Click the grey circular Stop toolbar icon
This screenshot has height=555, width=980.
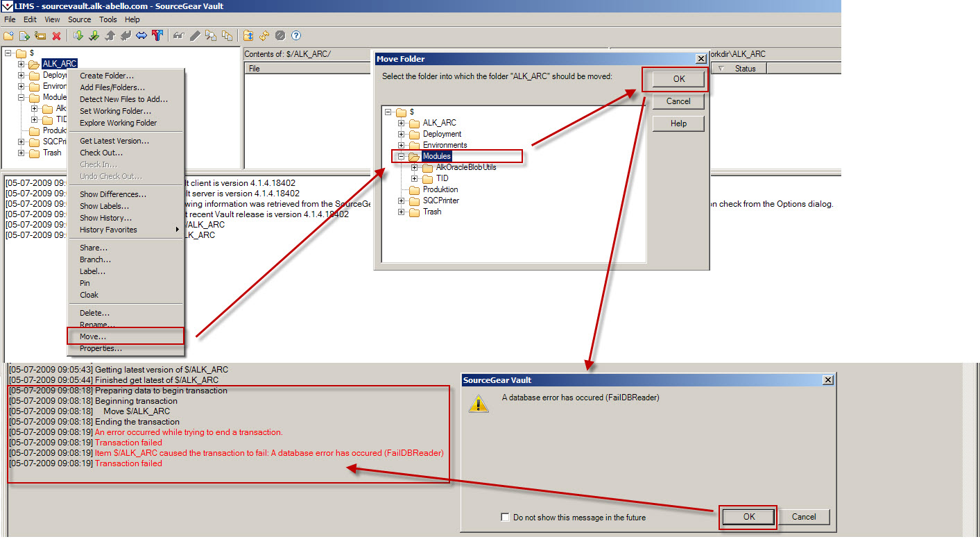(x=280, y=35)
